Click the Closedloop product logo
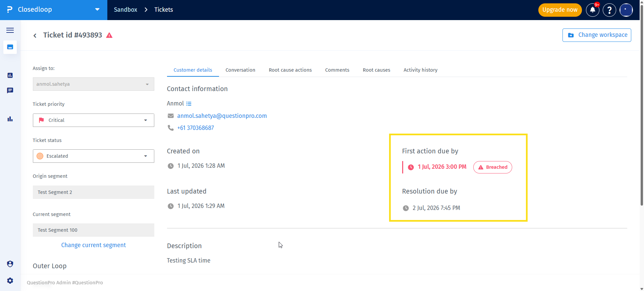 [10, 9]
